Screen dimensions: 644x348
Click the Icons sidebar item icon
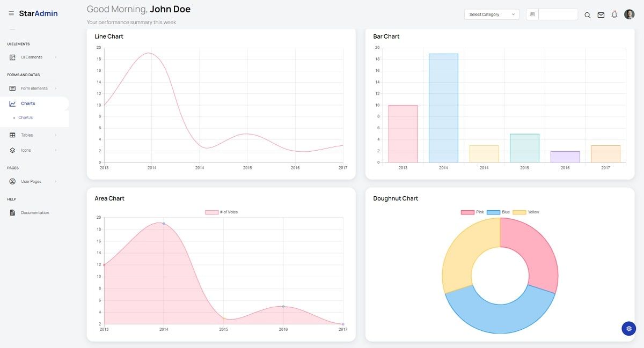click(12, 150)
